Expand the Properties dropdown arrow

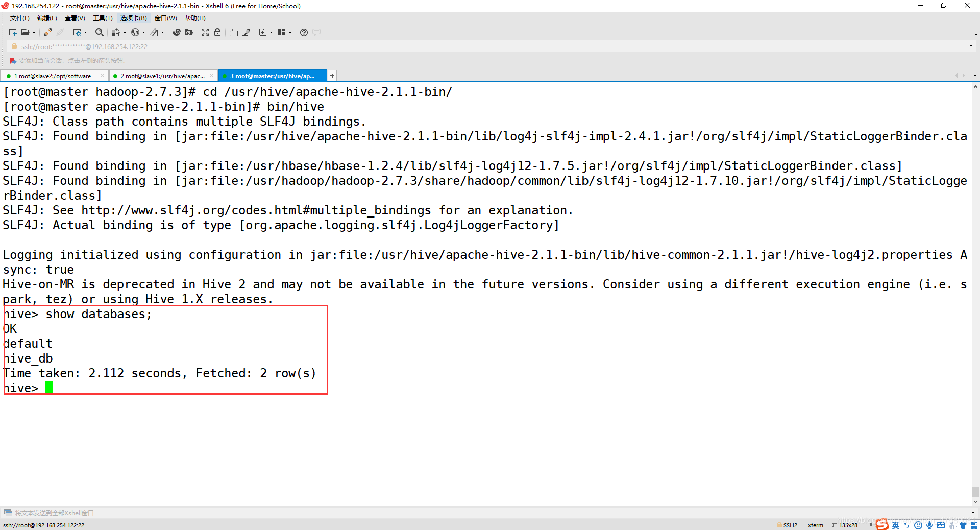(x=85, y=33)
